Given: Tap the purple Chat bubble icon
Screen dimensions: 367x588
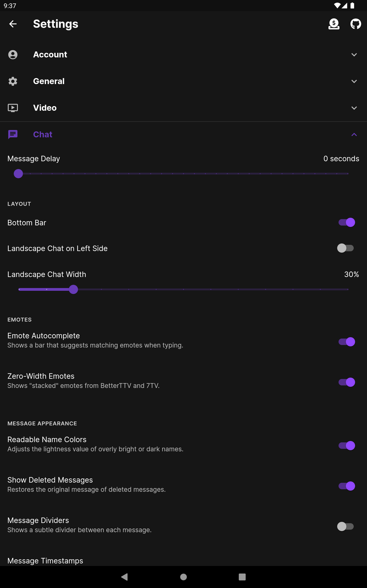Looking at the screenshot, I should tap(13, 134).
